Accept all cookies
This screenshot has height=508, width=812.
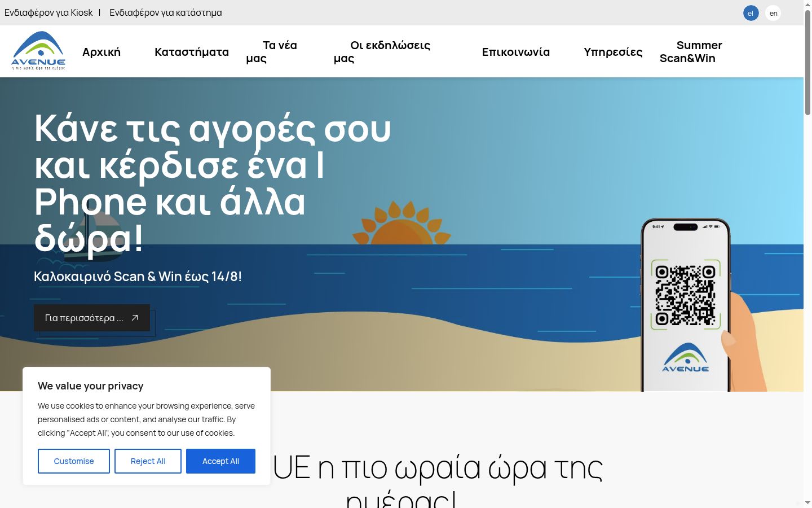coord(220,461)
